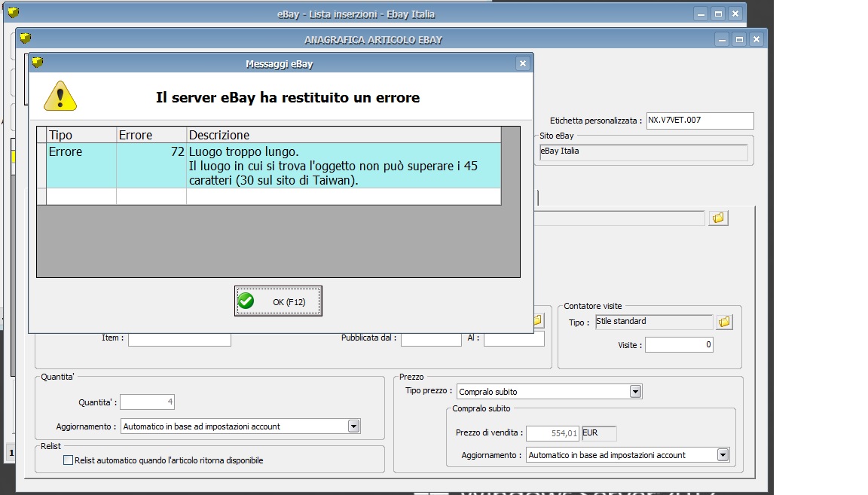This screenshot has height=495, width=868.
Task: Close the Messaggi eBay dialog
Action: pos(523,64)
